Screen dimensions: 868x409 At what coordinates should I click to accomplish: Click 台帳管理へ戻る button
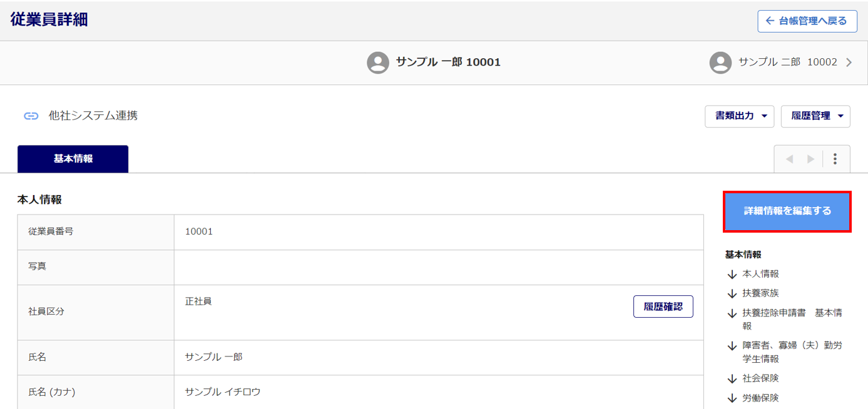(807, 21)
